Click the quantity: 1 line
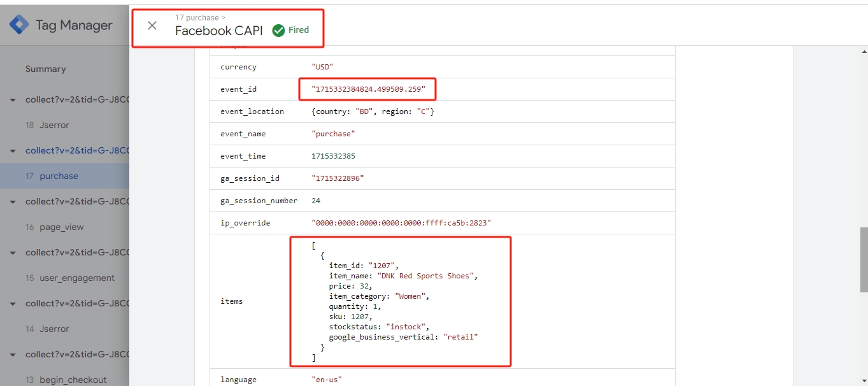This screenshot has height=386, width=868. [x=355, y=306]
